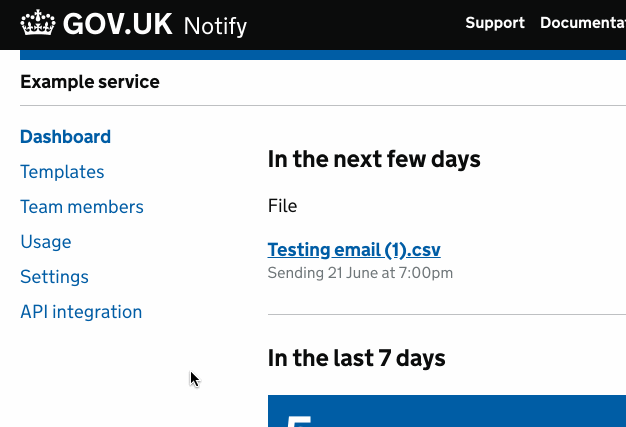Click the blue bar beneath the header
626x427 pixels.
coord(323,55)
